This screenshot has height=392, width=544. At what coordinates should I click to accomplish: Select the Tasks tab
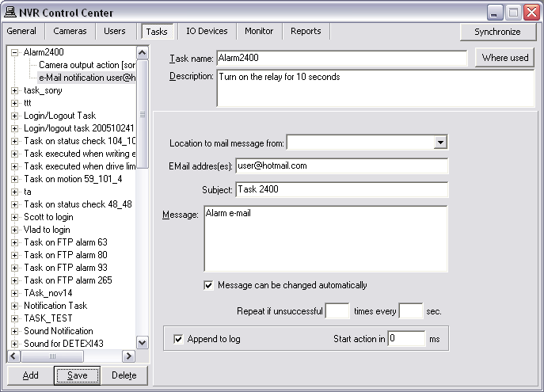pos(157,32)
